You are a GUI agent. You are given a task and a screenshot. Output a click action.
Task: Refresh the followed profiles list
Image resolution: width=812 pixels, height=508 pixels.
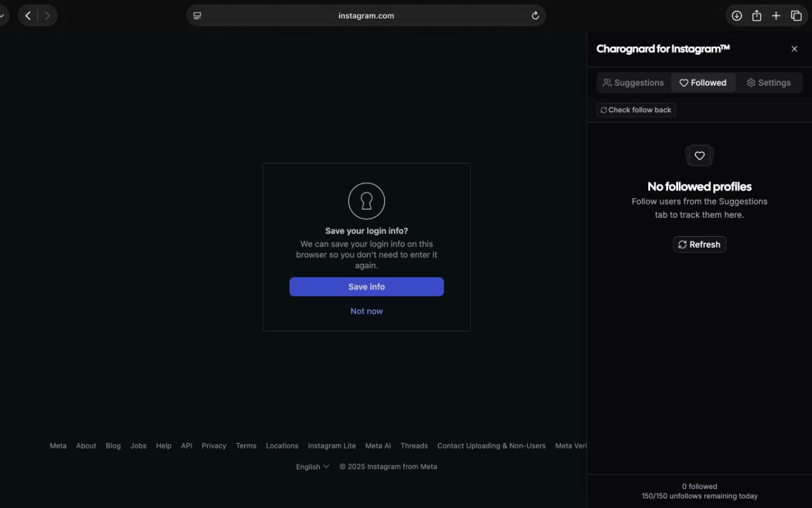700,244
